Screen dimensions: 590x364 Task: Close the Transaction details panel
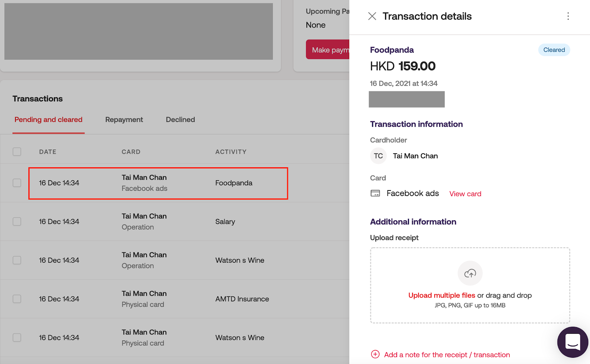[x=372, y=16]
